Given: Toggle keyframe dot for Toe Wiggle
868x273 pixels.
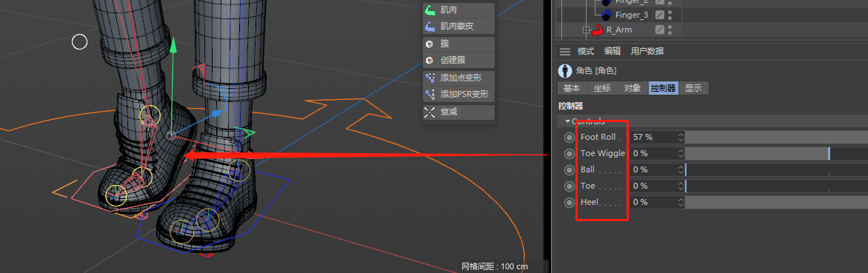Looking at the screenshot, I should (569, 154).
